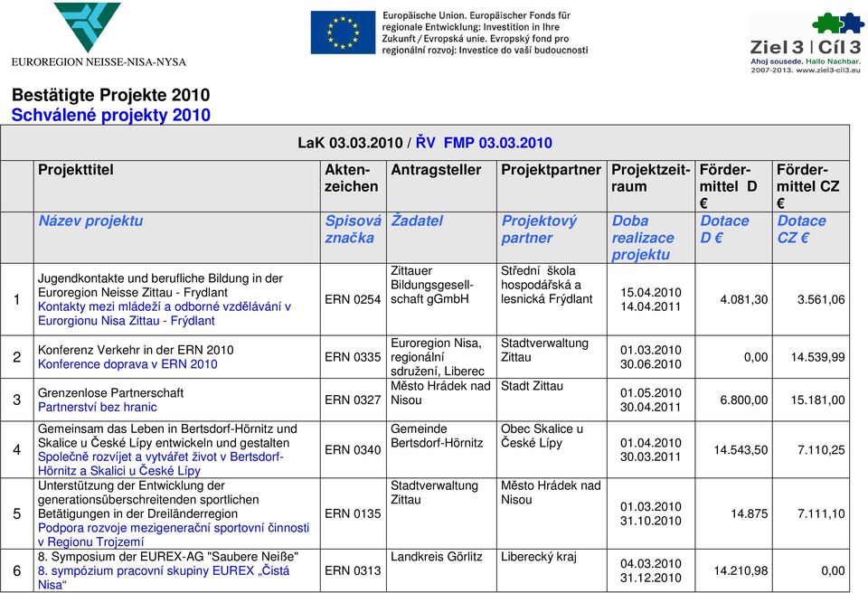The width and height of the screenshot is (868, 593).
Task: Click the Euroregion Neisse-Nisa-Nysa logo
Action: click(x=99, y=34)
